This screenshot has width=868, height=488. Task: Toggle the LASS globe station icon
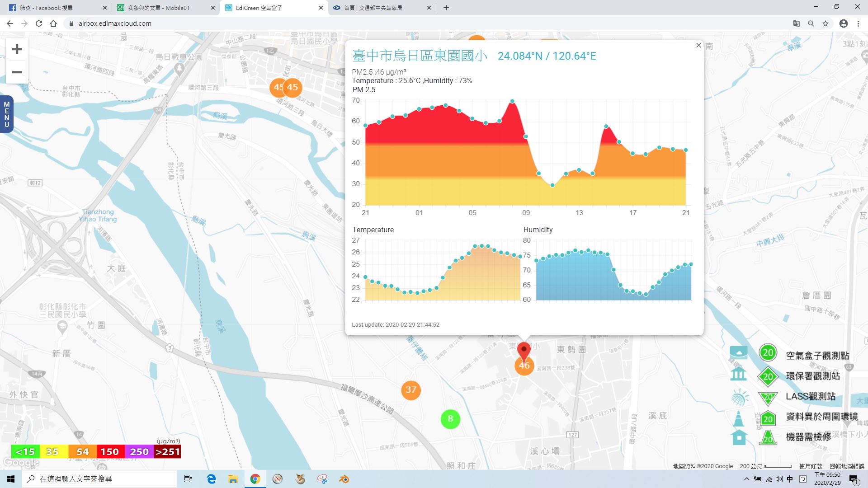(739, 398)
